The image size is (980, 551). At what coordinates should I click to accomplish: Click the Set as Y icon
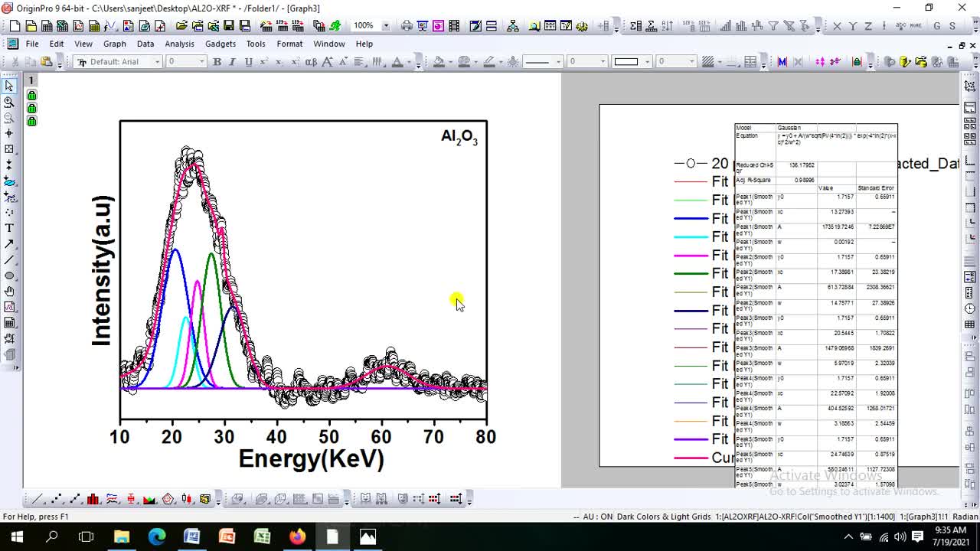click(853, 25)
